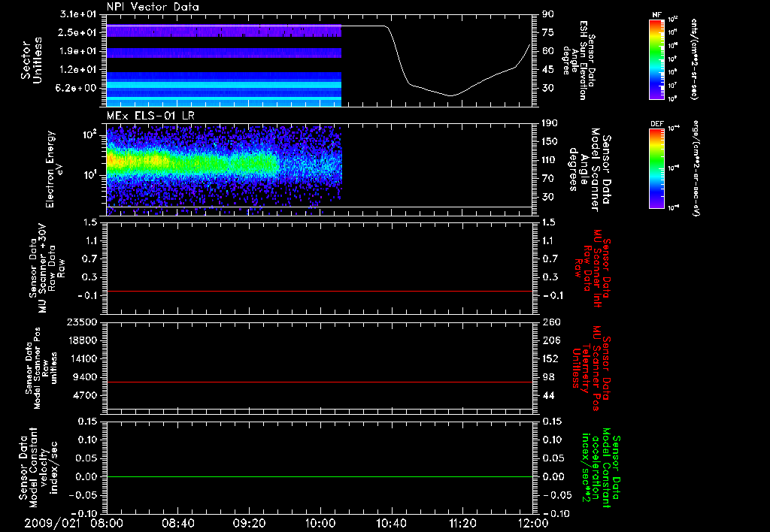Screen dimensions: 770x532
Task: Click the 6.2e+00 sector tick label
Action: point(77,88)
